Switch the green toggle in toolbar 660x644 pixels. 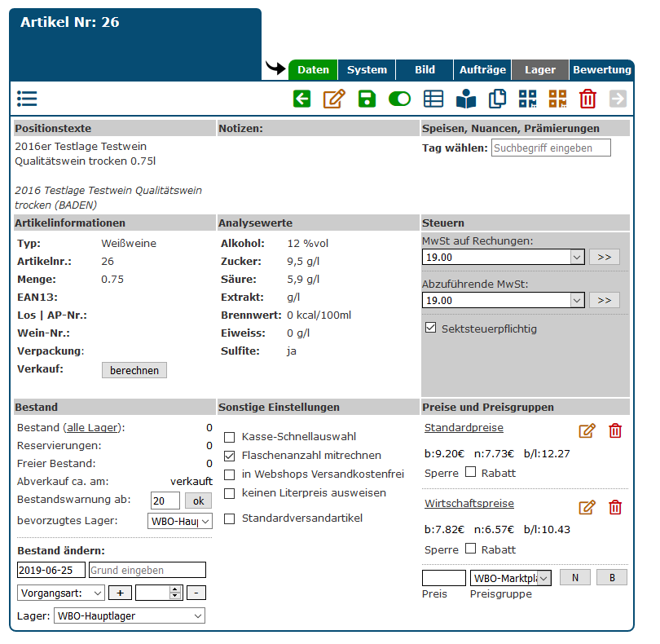pyautogui.click(x=399, y=99)
